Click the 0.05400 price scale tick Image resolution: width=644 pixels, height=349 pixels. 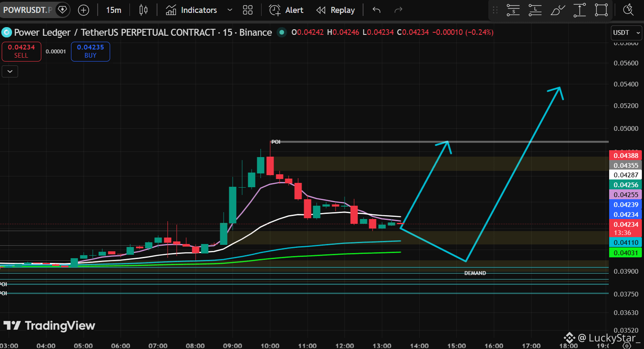(626, 84)
